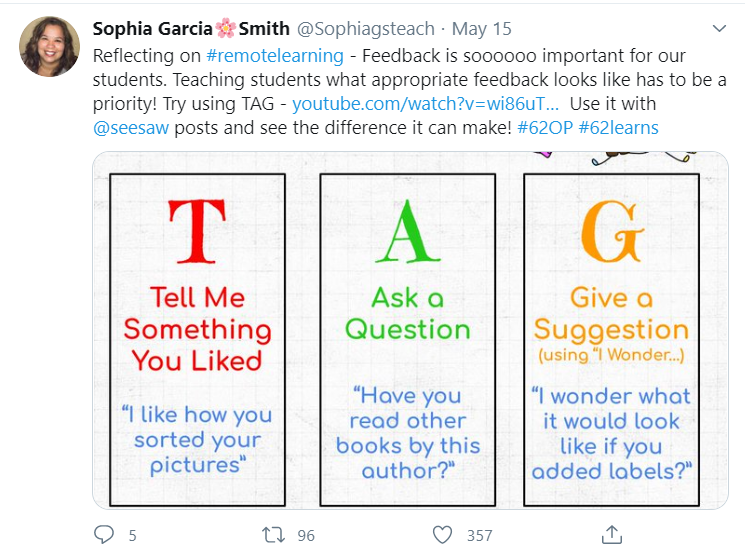Retweet this post using the retweet icon
Screen dimensions: 745x558
[x=274, y=535]
